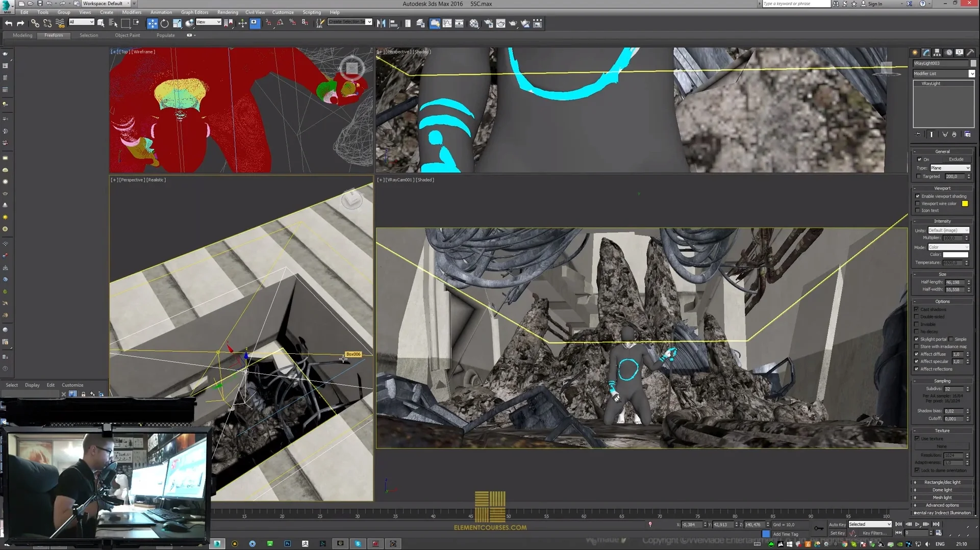Expand Dome light rollout
Viewport: 980px width, 550px height.
(942, 490)
